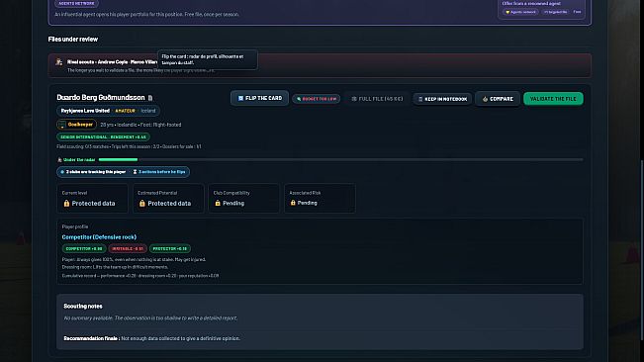Screen dimensions: 644x362
Task: Click the lock icon in Estimated Potential card
Action: (142, 203)
